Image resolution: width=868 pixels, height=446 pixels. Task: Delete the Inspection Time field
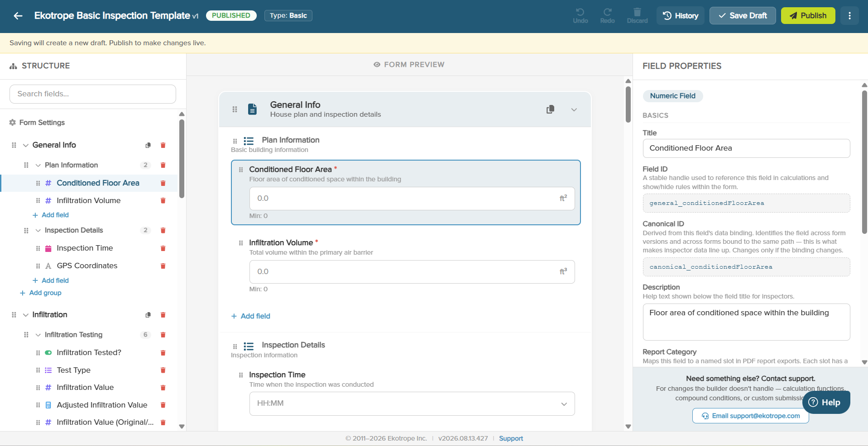click(163, 248)
